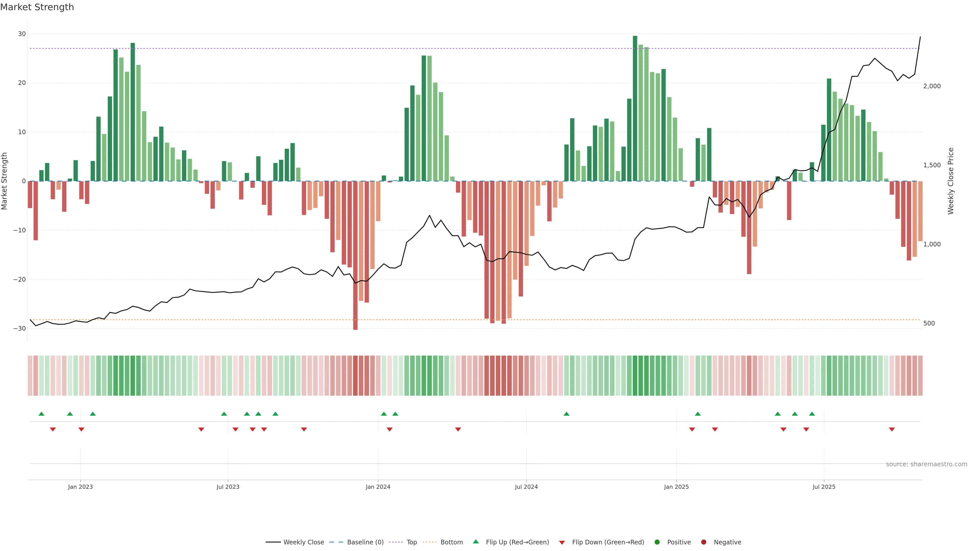Click the Weekly Close Price axis title
Viewport: 980px width, 551px height.
click(951, 181)
